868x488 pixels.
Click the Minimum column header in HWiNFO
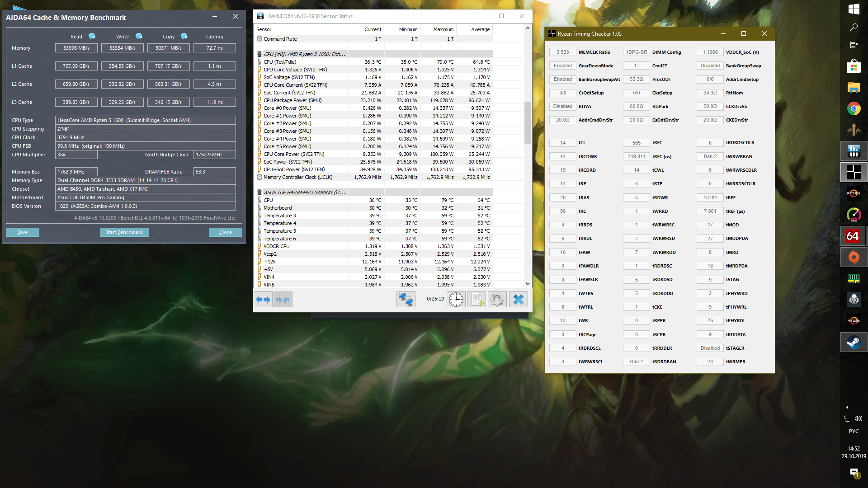pos(402,29)
